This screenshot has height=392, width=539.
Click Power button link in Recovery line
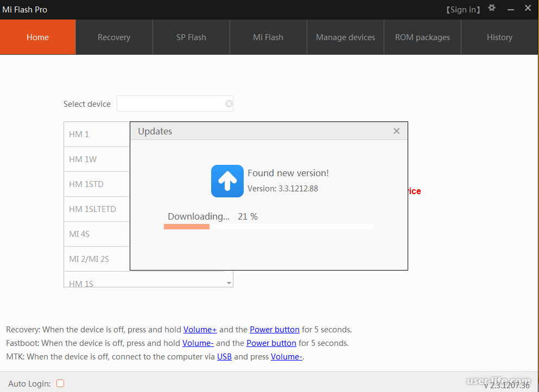click(x=275, y=330)
